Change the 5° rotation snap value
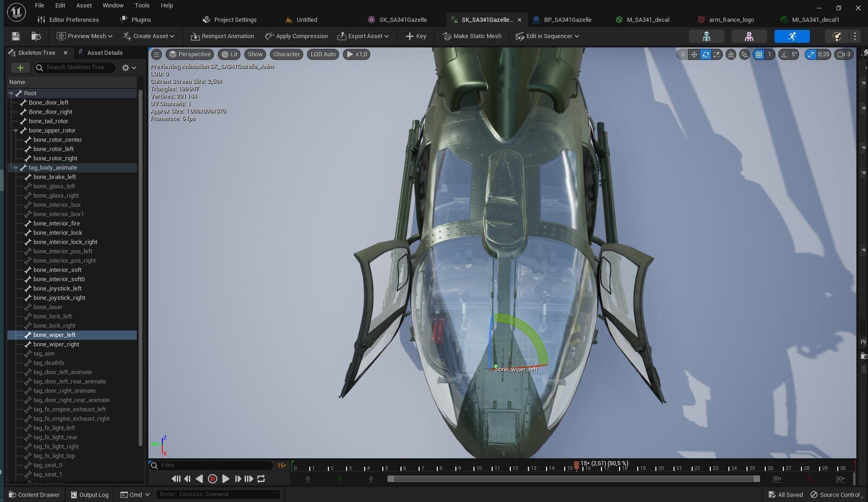This screenshot has width=868, height=502. (795, 54)
